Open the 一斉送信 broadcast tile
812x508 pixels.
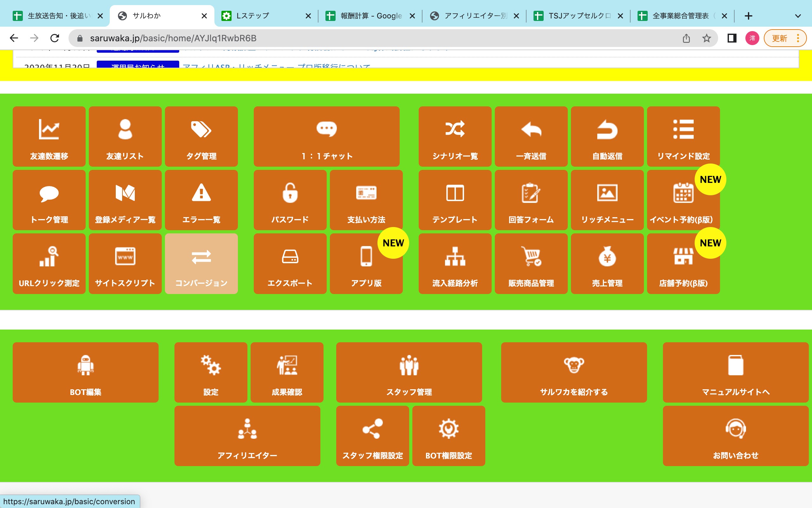pyautogui.click(x=531, y=137)
